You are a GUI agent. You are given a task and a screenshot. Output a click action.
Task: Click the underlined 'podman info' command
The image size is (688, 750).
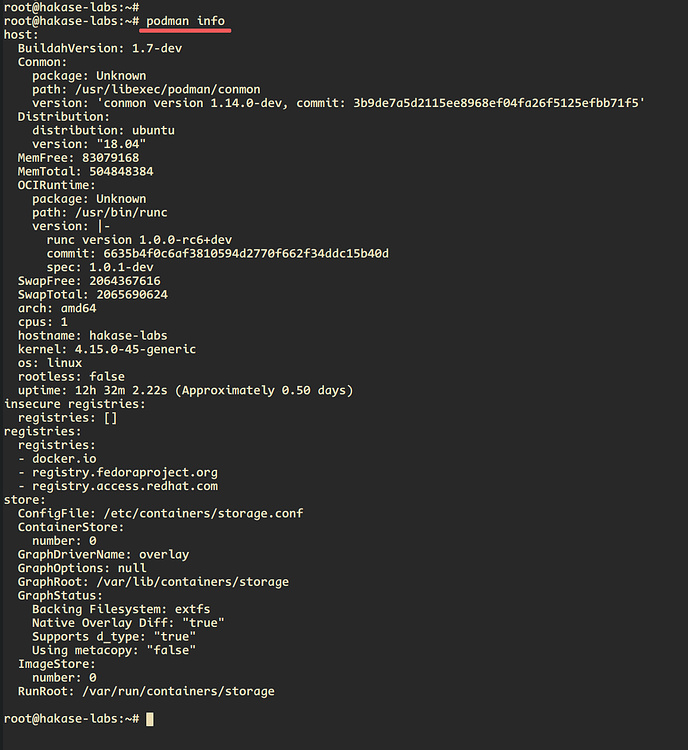click(x=185, y=21)
